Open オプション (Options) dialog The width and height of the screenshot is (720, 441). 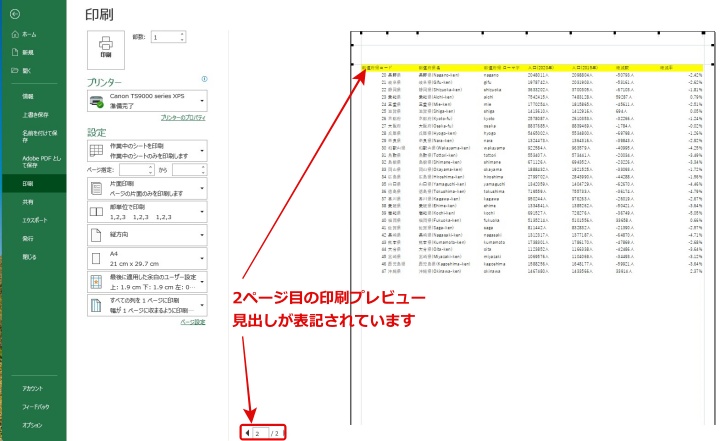coord(32,425)
